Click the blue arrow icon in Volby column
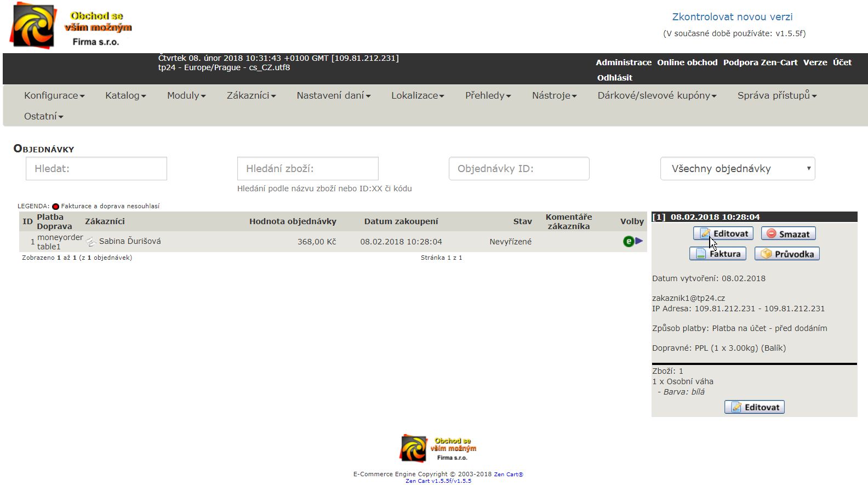This screenshot has height=485, width=868. [639, 241]
